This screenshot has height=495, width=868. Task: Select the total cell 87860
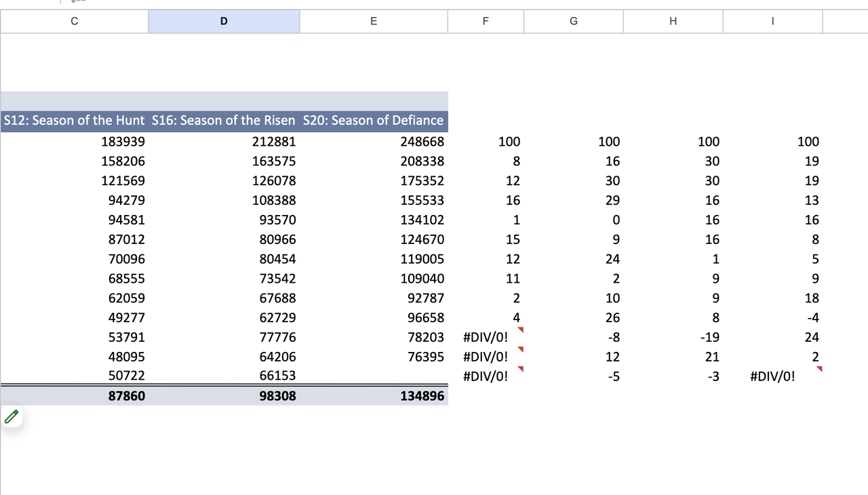(74, 395)
